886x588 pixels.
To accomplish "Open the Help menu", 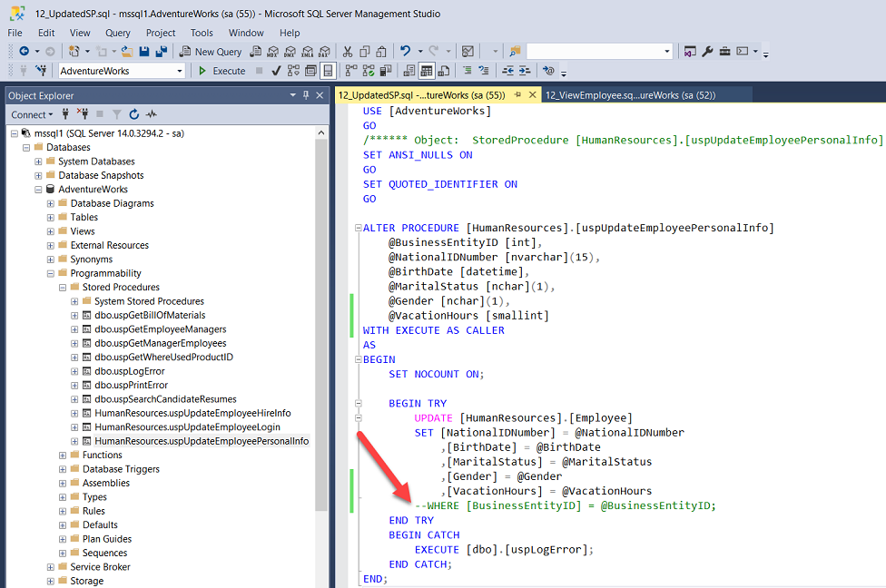I will tap(290, 33).
